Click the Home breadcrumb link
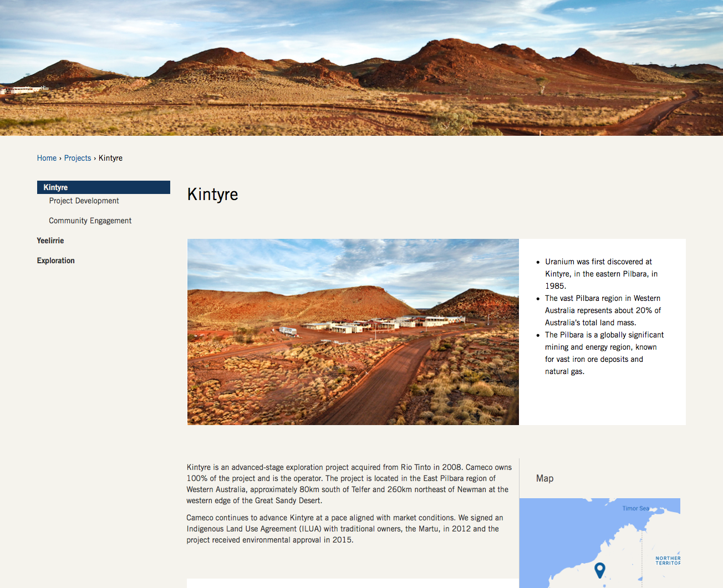 pyautogui.click(x=47, y=158)
